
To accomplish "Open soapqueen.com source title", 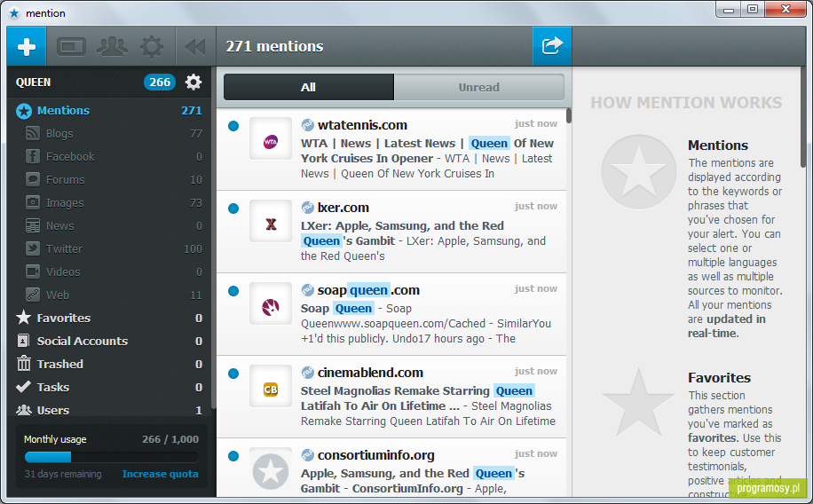I will point(368,290).
